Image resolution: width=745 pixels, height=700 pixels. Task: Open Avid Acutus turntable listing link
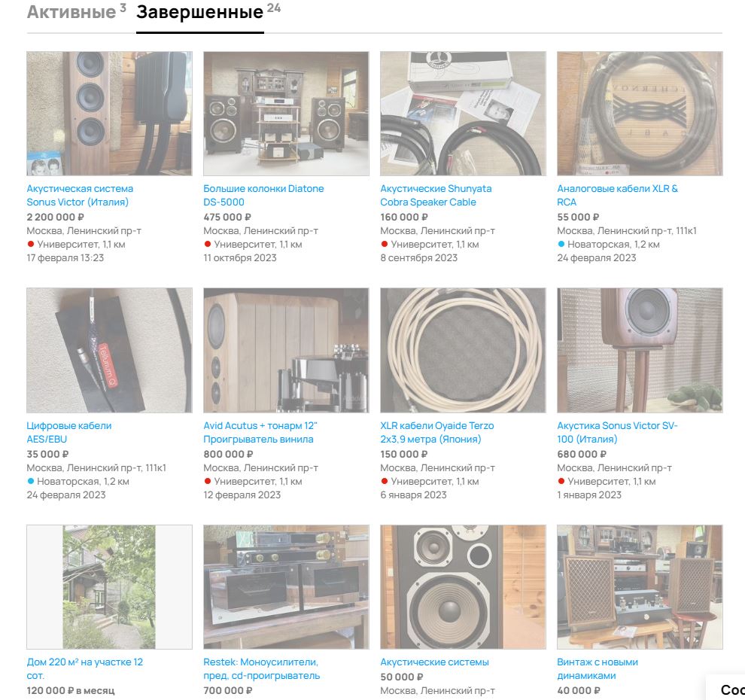point(260,433)
